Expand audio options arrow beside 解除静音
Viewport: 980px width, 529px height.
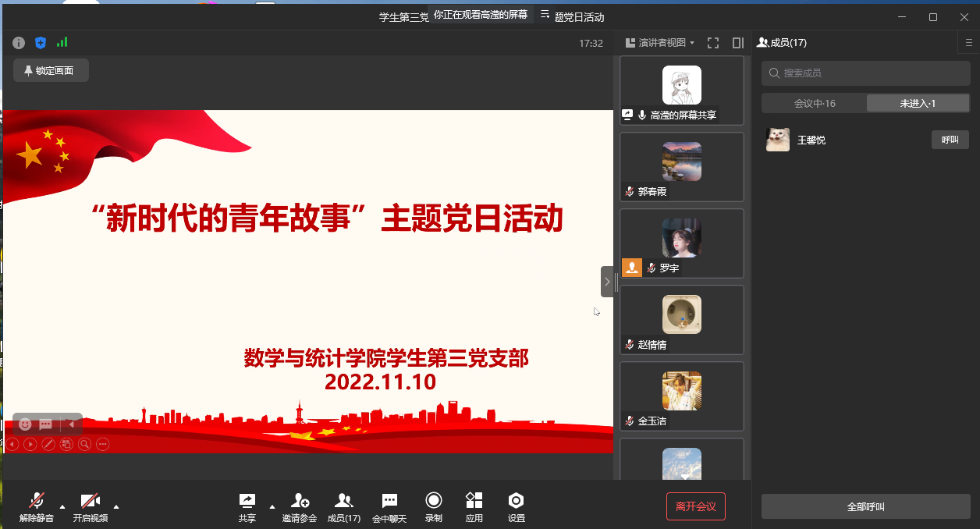click(62, 506)
